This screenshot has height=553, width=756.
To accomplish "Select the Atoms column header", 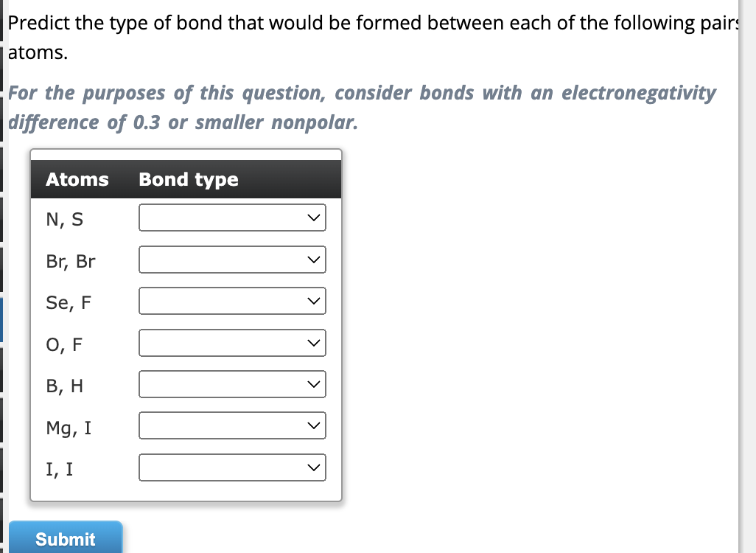I will point(77,179).
